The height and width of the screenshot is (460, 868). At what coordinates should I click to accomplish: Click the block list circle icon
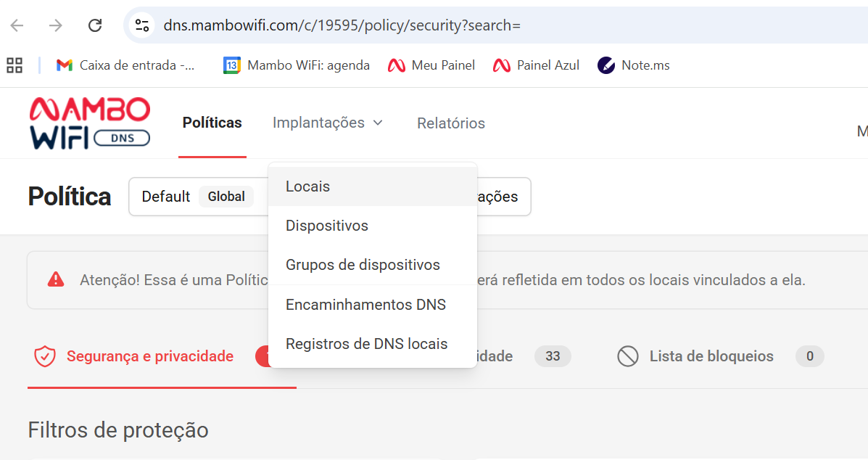[627, 356]
